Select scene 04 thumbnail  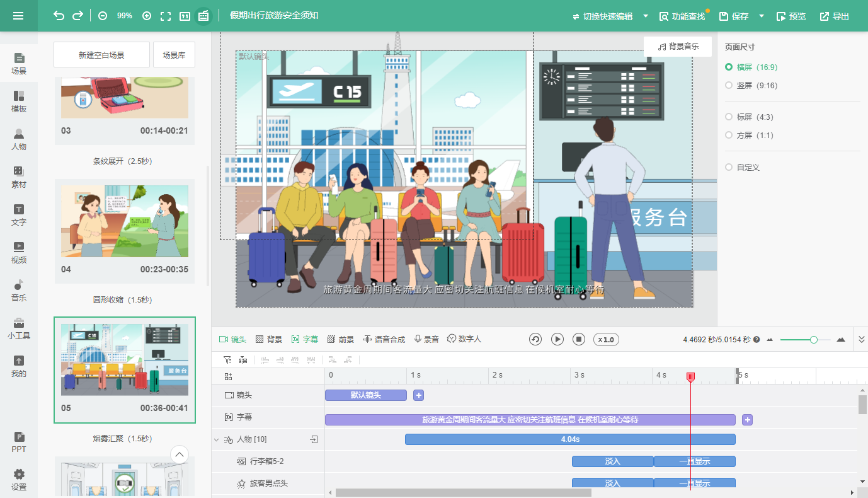coord(125,221)
